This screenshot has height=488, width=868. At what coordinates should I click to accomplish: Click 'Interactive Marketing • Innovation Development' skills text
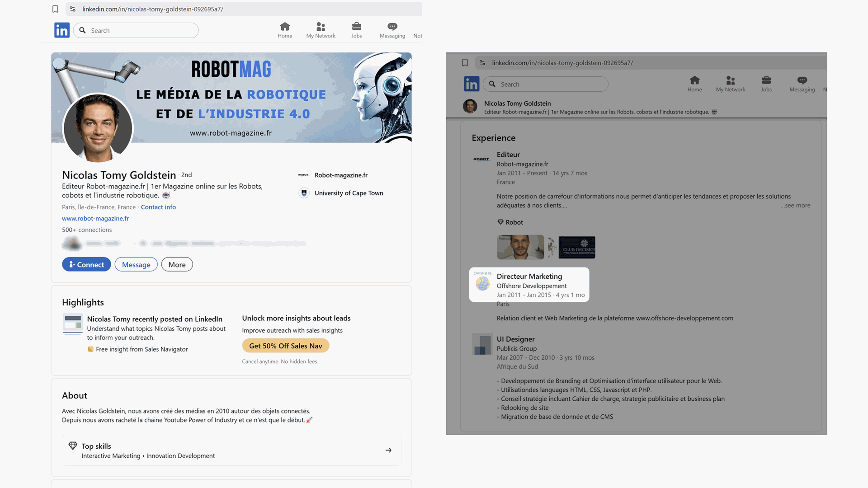coord(148,456)
